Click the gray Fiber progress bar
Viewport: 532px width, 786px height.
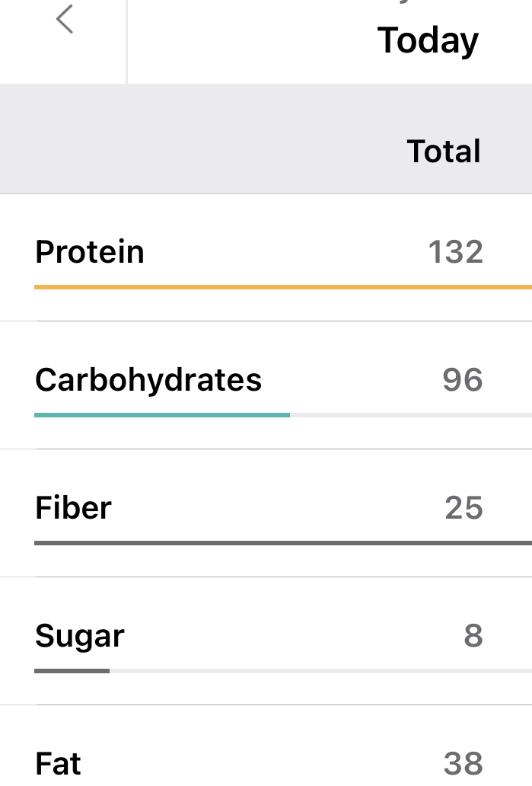click(282, 543)
